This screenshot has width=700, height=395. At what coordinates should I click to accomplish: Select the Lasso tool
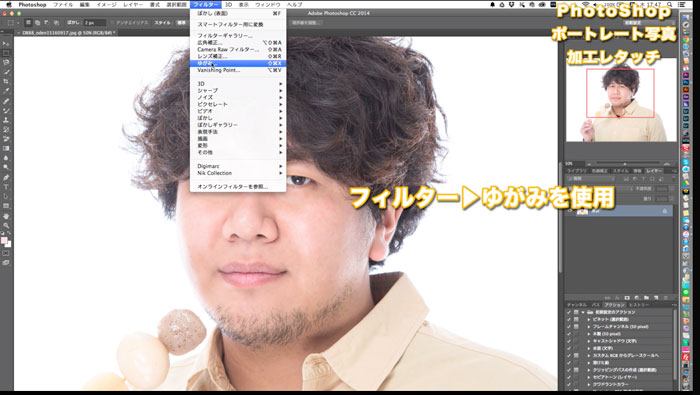coord(6,63)
